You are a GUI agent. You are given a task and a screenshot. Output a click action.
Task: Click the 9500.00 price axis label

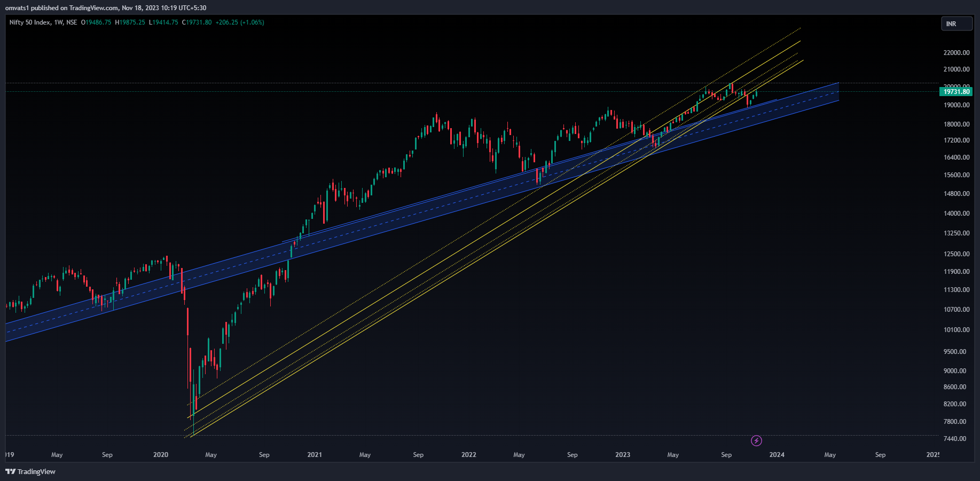[x=955, y=352]
